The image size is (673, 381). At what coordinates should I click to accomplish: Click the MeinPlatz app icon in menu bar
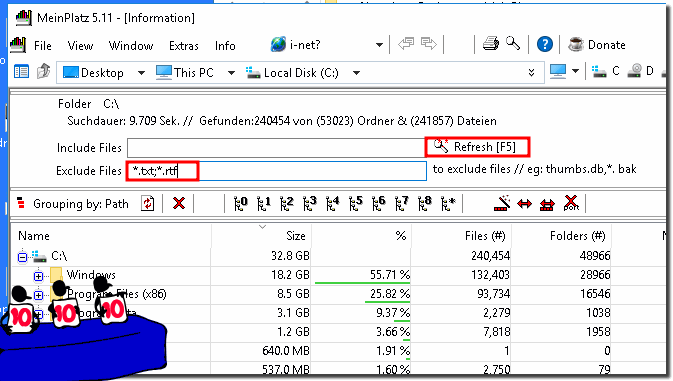click(18, 45)
